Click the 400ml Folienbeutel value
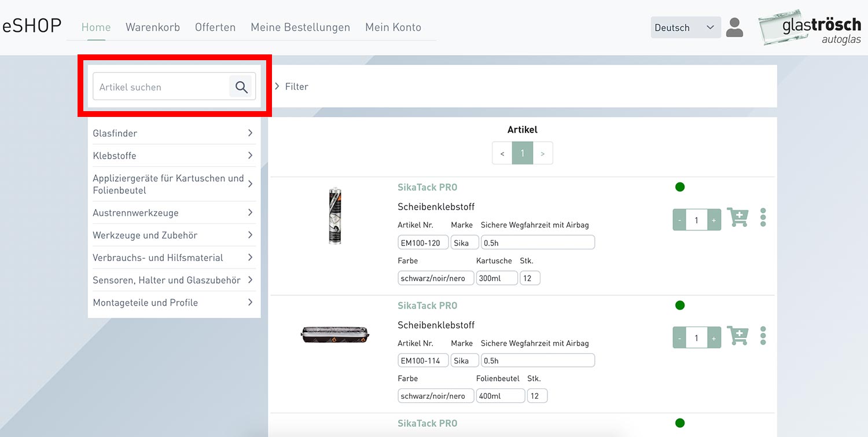 [501, 396]
